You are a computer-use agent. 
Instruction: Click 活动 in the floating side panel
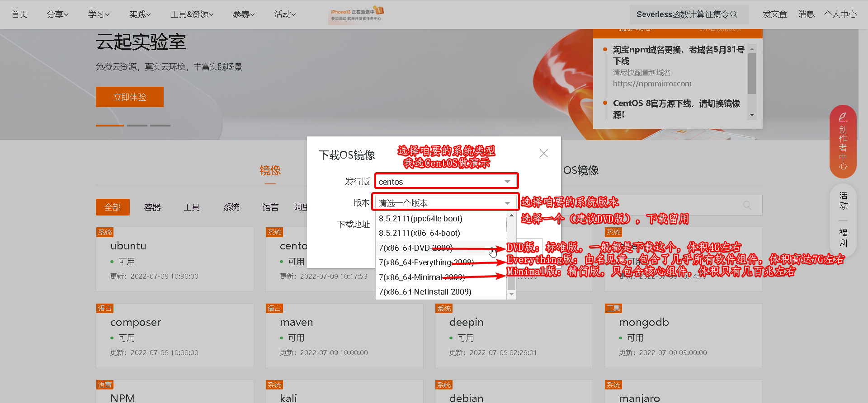[x=843, y=201]
